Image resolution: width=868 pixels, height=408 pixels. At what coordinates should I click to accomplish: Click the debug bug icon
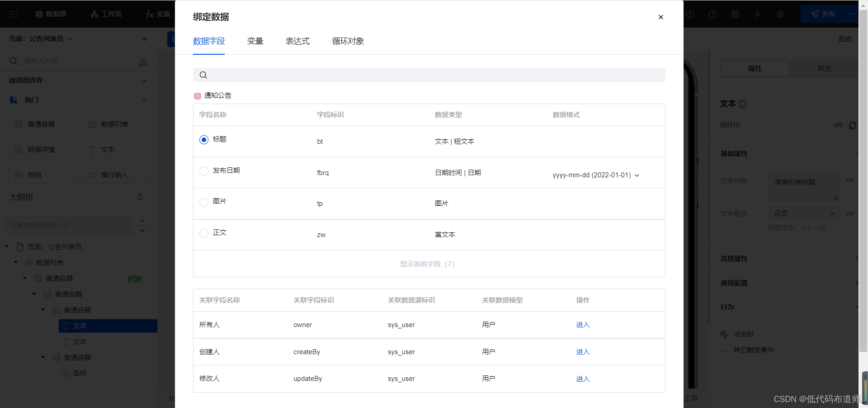click(x=780, y=14)
